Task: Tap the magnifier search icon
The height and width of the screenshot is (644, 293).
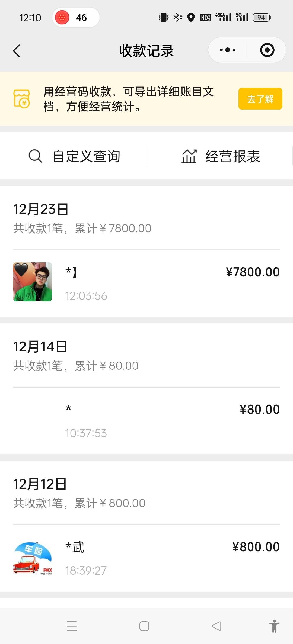Action: click(35, 156)
